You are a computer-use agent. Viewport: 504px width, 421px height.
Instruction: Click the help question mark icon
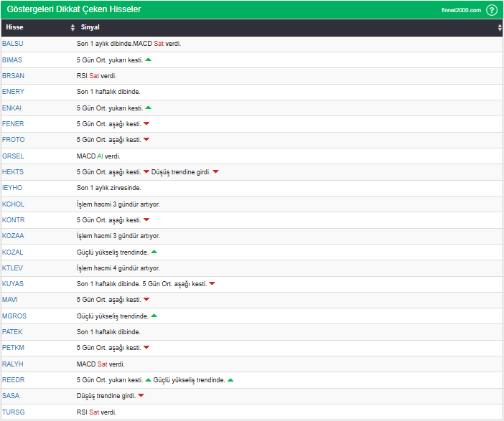tap(491, 10)
